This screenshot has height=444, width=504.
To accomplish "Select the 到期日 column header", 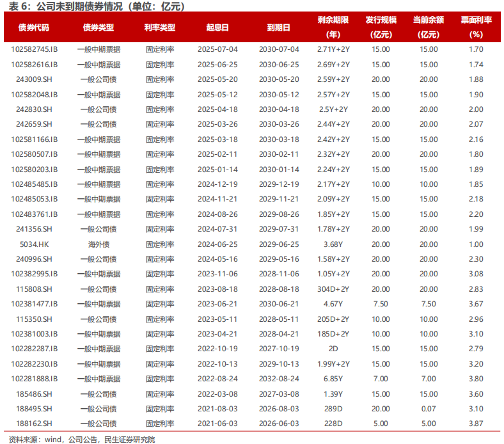I will [278, 28].
